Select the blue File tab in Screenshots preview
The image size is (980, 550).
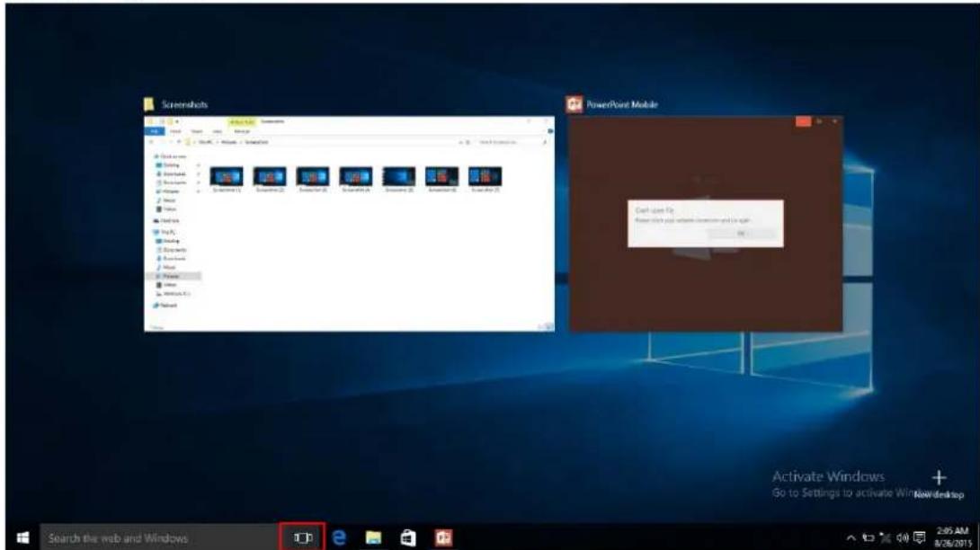pyautogui.click(x=155, y=132)
